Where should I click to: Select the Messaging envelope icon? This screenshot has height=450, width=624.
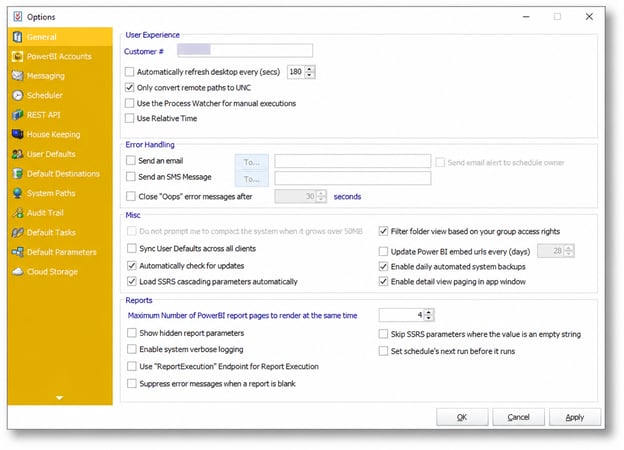pos(17,76)
